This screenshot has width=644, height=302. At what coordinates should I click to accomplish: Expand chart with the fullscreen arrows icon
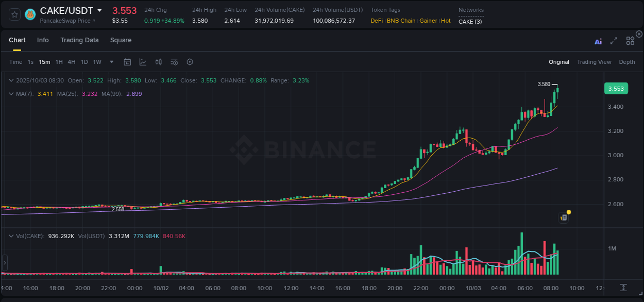[613, 41]
